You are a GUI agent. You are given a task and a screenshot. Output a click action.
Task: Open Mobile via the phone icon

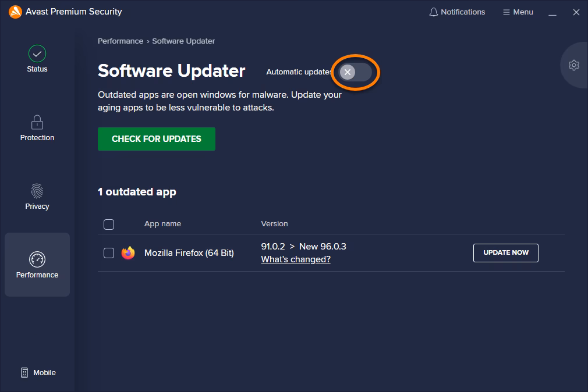[x=24, y=373]
